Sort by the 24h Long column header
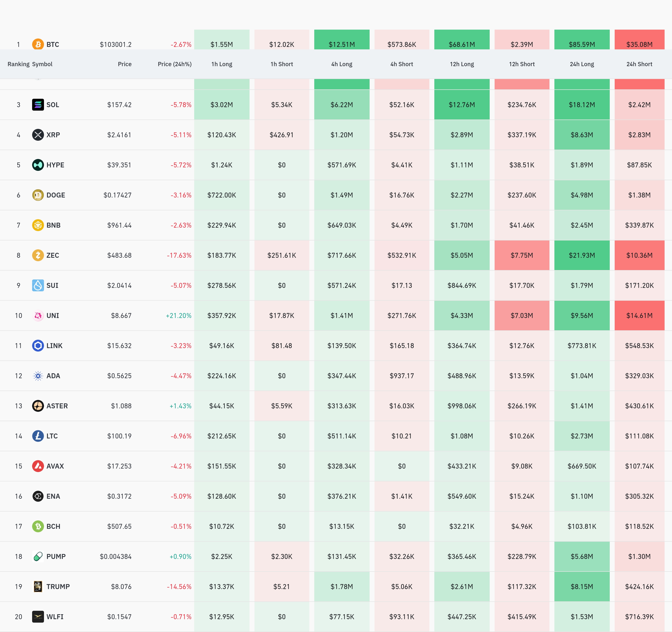Screen dimensions: 672x632 [582, 64]
